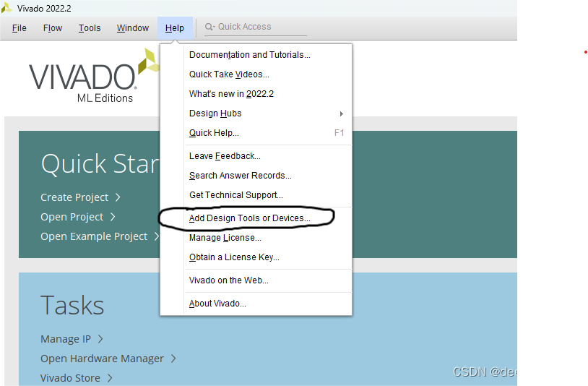Close the Help menu

(x=175, y=28)
